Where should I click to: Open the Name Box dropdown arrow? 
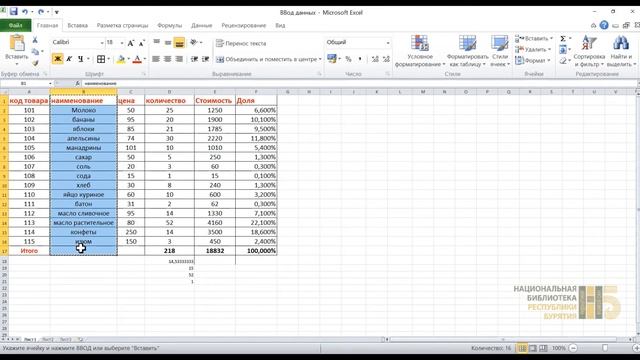[x=50, y=83]
